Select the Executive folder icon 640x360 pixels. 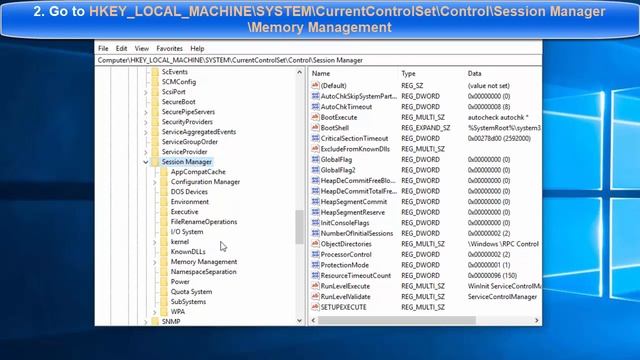(164, 212)
